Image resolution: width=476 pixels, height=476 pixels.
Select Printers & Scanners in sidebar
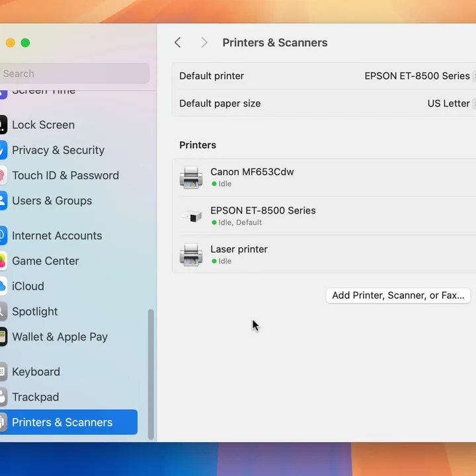point(69,422)
